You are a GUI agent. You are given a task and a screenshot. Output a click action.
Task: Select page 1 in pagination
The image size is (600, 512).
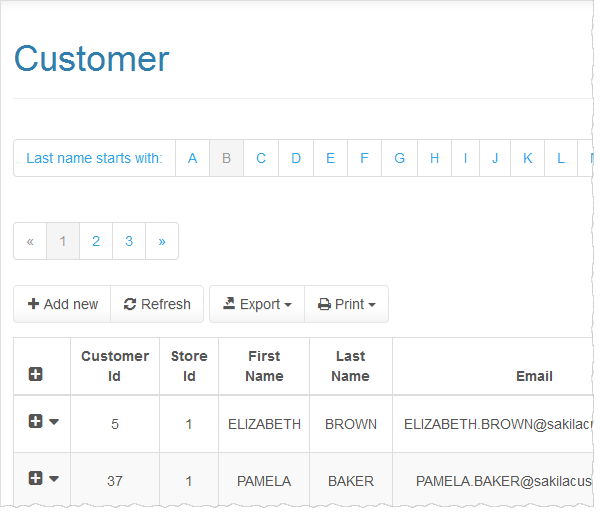63,241
